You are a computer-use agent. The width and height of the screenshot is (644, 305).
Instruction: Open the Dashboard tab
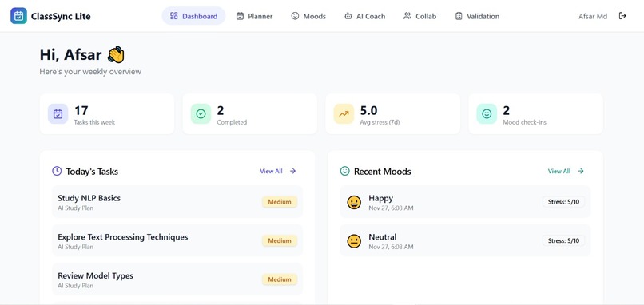(x=193, y=16)
